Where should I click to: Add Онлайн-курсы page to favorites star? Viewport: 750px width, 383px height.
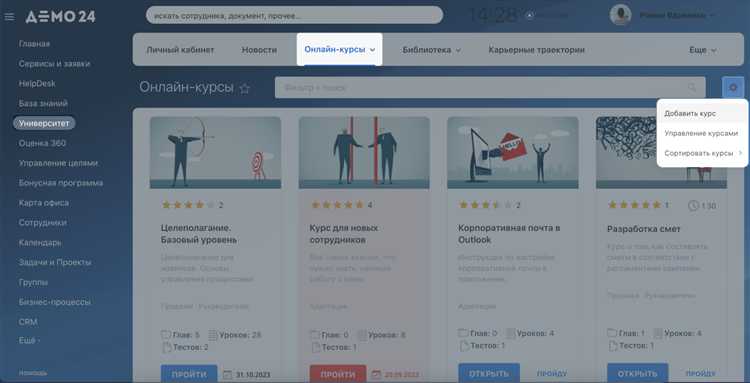click(244, 88)
